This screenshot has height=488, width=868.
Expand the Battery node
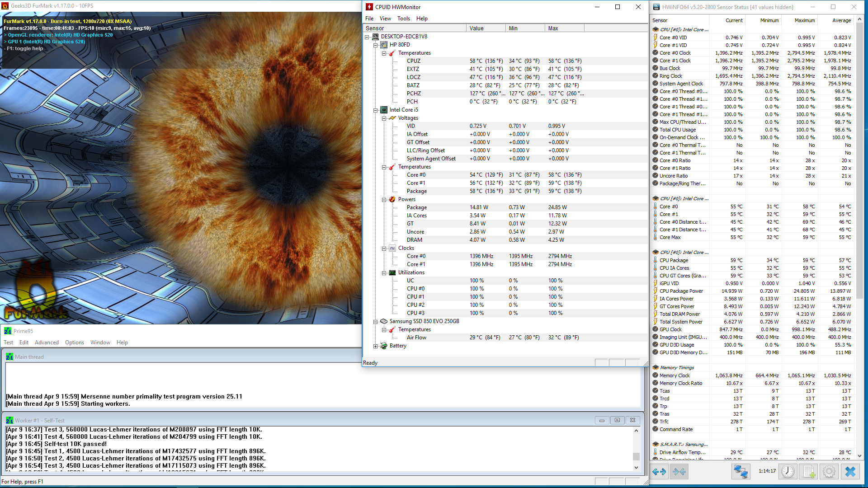tap(375, 346)
